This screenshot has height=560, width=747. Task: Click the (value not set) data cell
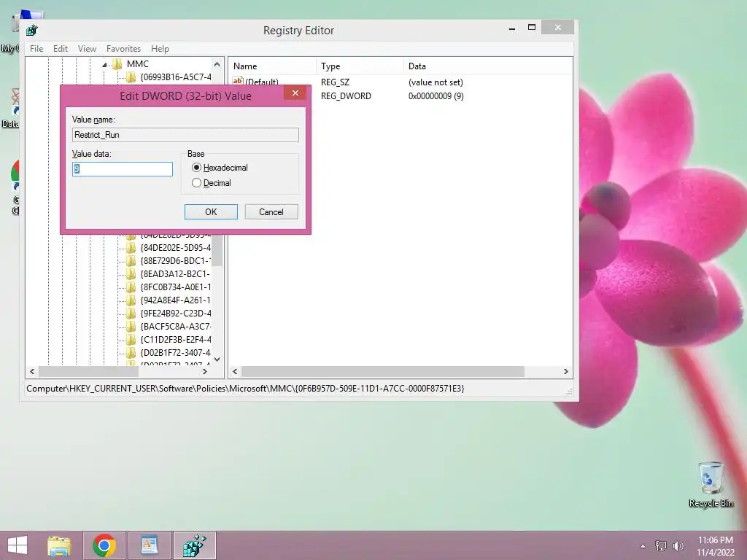436,82
